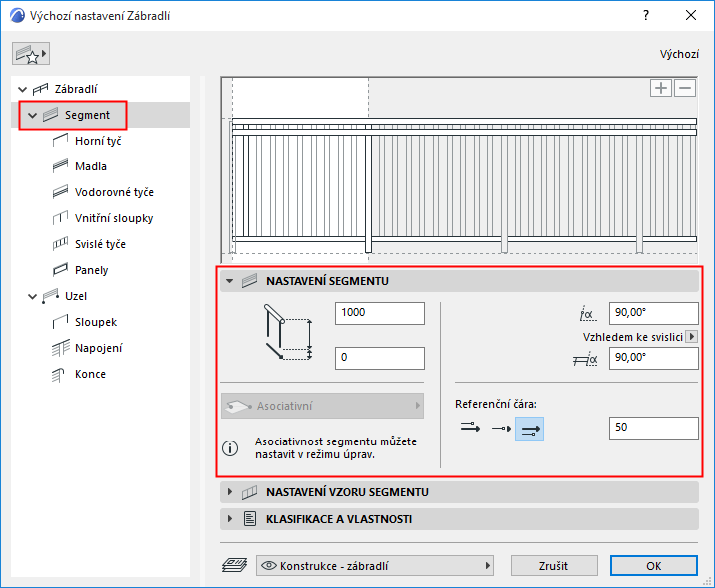
Task: Click the slant angle icon
Action: pos(588,314)
